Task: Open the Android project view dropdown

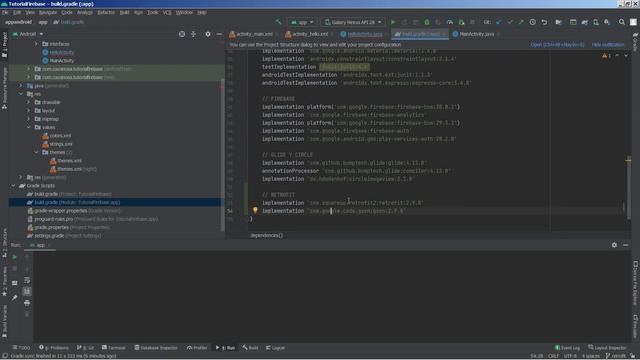Action: pyautogui.click(x=28, y=34)
